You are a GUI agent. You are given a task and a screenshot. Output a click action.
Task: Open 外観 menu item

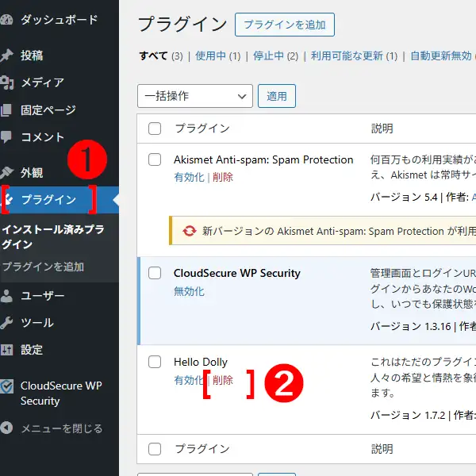point(32,173)
